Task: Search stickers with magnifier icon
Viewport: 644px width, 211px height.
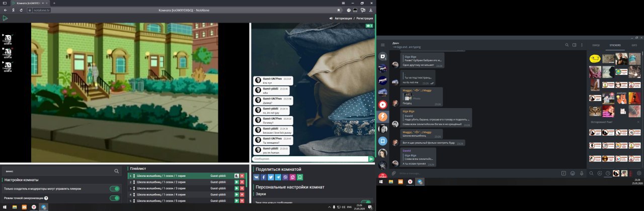Action: [x=592, y=173]
